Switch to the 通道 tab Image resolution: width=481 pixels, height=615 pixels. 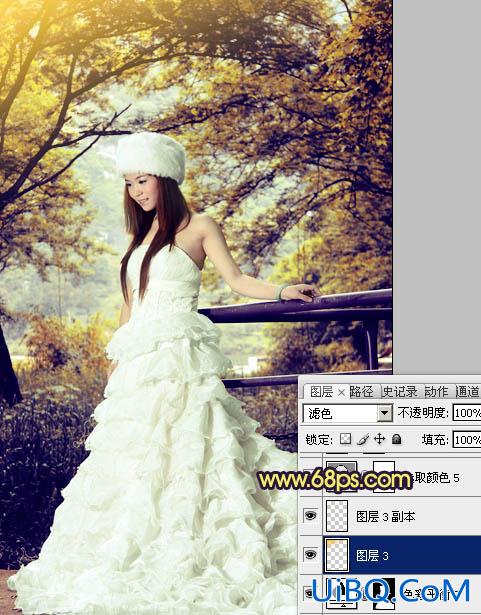coord(468,391)
